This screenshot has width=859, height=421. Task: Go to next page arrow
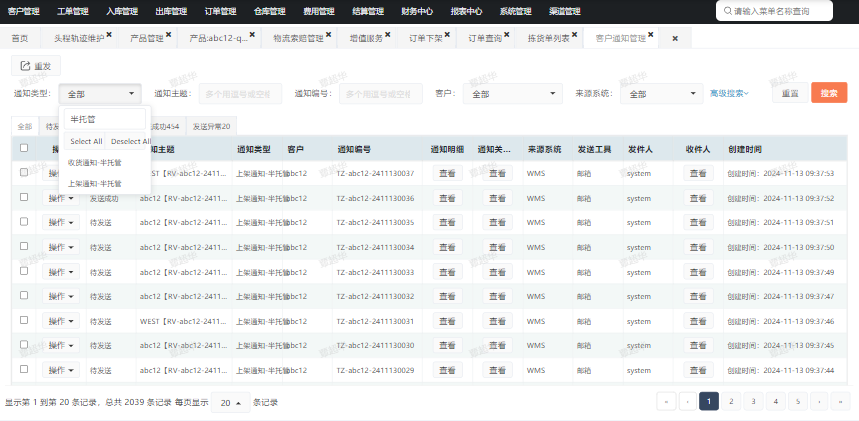tap(819, 402)
